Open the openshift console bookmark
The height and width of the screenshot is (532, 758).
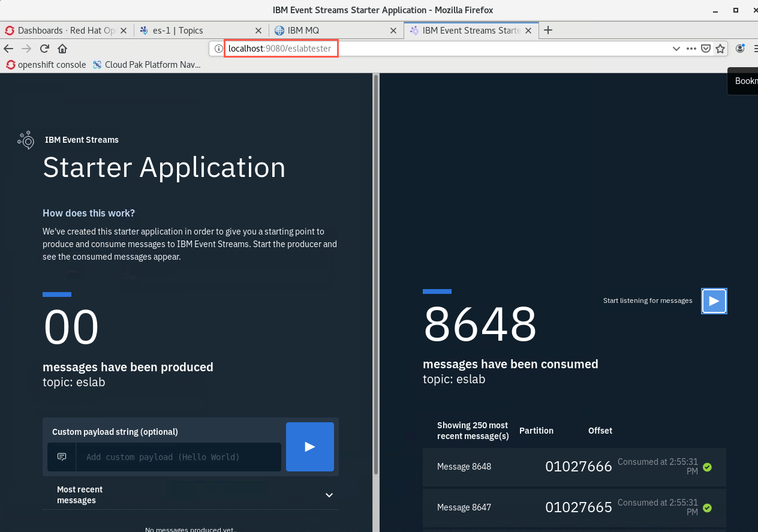pos(46,64)
